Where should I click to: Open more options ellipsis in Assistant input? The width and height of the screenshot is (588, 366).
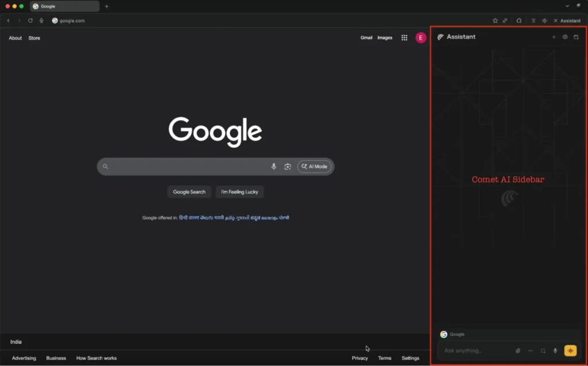pos(530,351)
